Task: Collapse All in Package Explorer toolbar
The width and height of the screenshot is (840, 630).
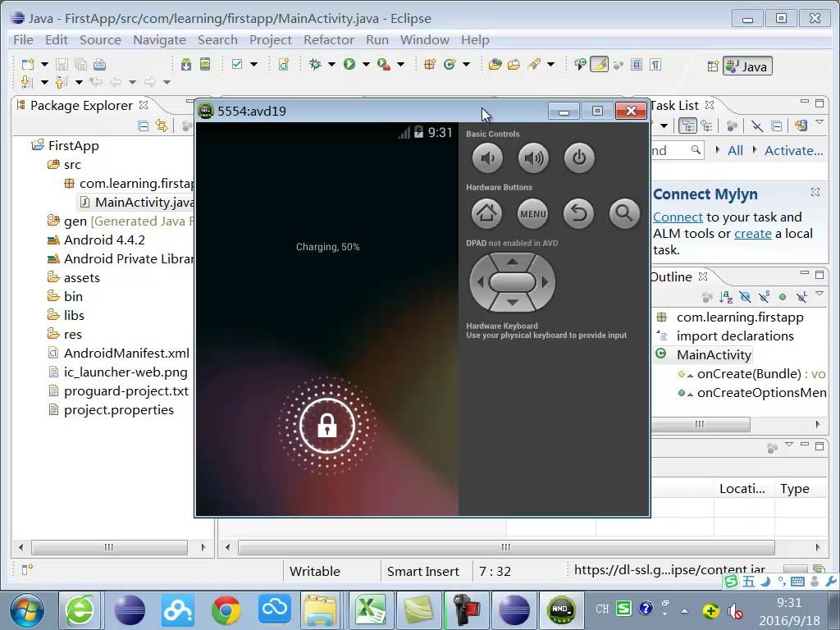Action: [x=143, y=126]
